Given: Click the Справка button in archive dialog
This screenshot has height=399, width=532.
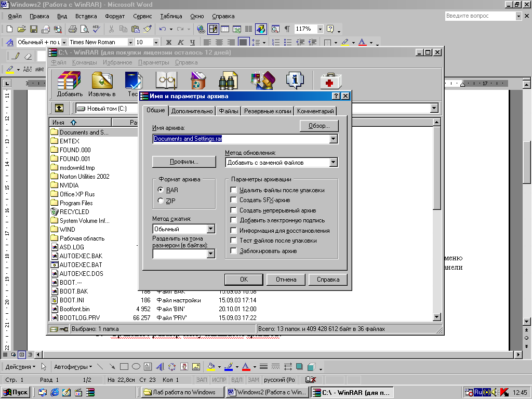Looking at the screenshot, I should point(328,279).
